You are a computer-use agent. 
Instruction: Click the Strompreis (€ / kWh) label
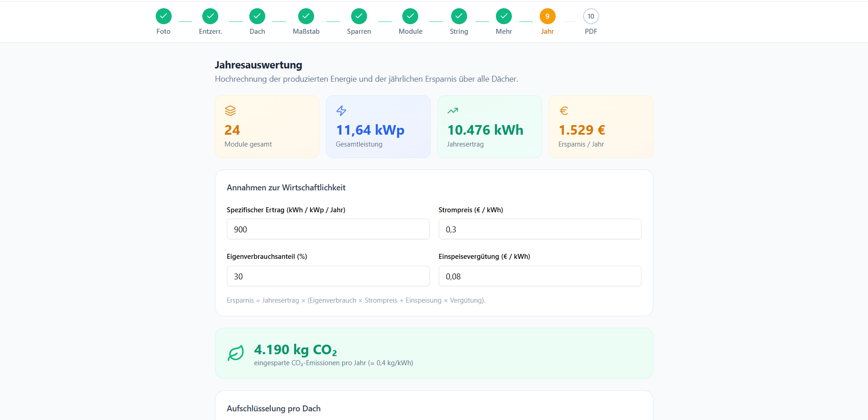click(x=471, y=210)
